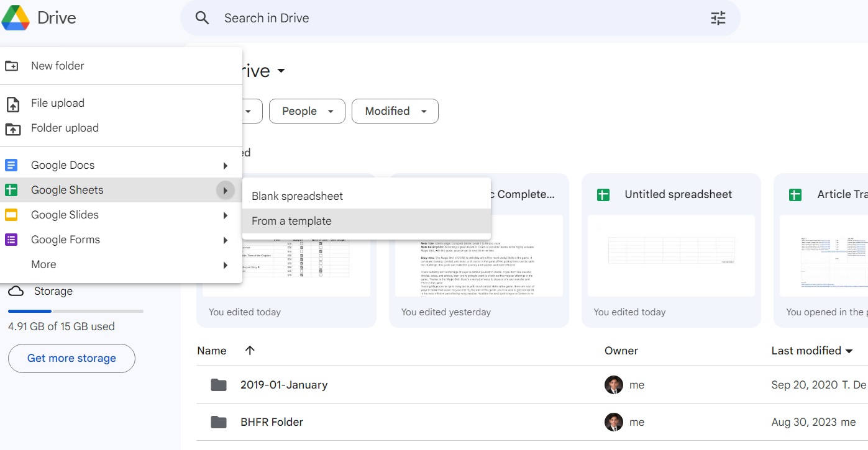
Task: Open the People filter dropdown
Action: (x=308, y=111)
